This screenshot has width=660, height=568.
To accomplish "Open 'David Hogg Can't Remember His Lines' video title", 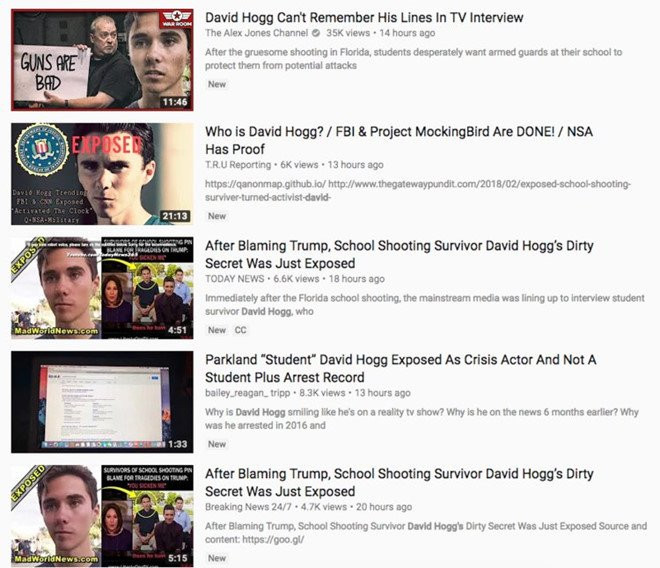I will click(364, 18).
